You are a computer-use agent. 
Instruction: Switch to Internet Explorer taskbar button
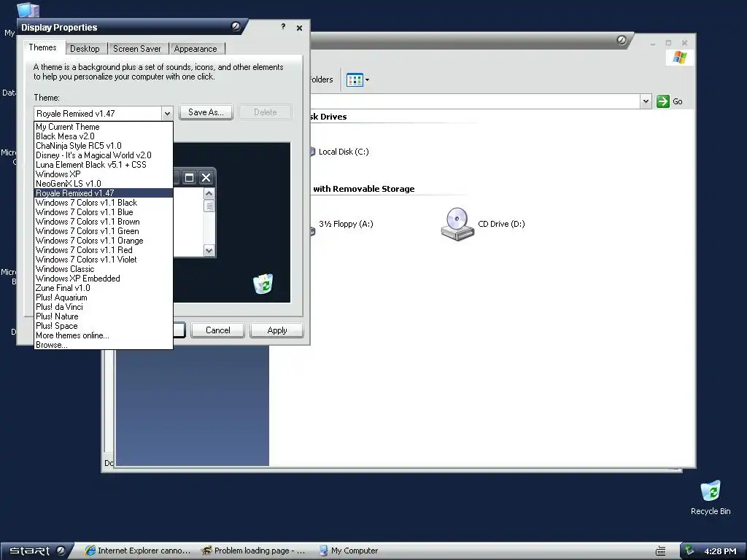138,551
